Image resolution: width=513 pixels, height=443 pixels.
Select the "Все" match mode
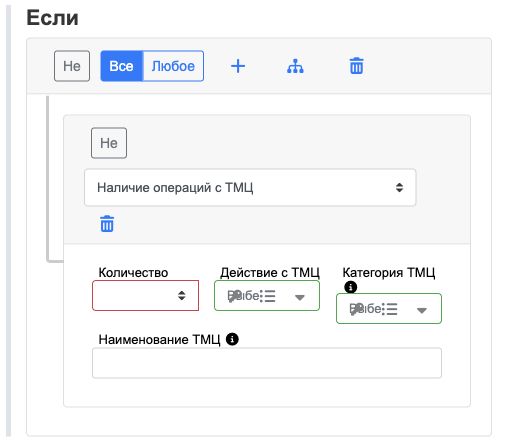pyautogui.click(x=122, y=66)
